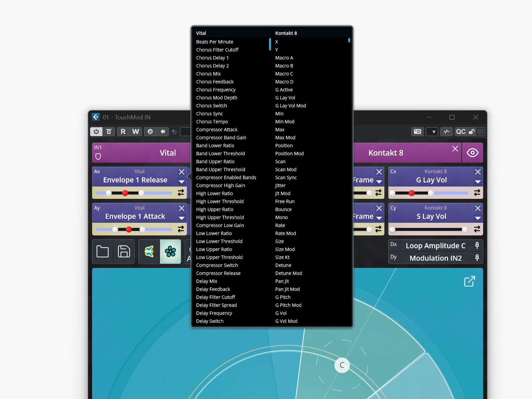This screenshot has height=399, width=532.
Task: Open the preset folder icon
Action: click(102, 251)
